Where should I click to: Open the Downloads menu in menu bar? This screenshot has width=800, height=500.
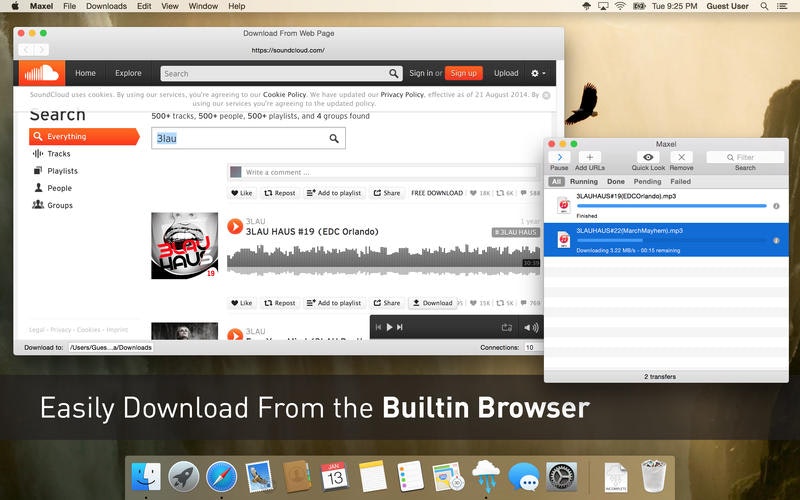click(106, 6)
